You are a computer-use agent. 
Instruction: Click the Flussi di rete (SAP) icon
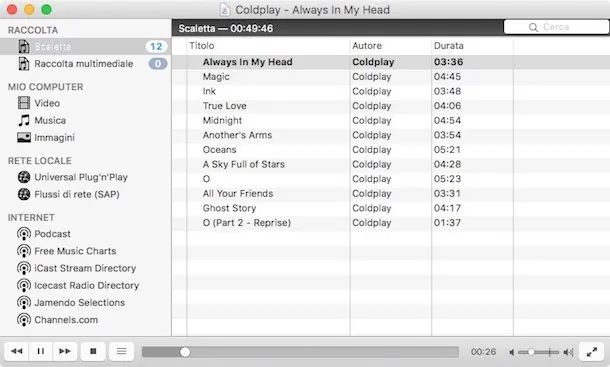pos(24,194)
